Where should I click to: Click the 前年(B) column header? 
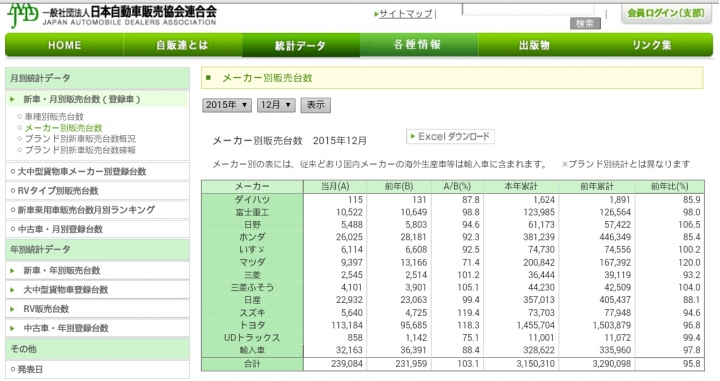[399, 186]
